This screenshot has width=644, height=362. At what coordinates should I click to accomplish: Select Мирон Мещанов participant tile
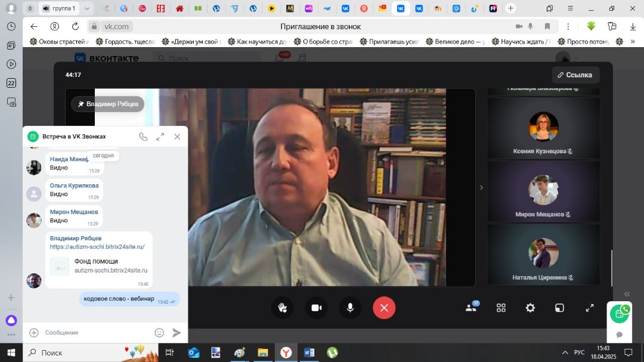(543, 191)
